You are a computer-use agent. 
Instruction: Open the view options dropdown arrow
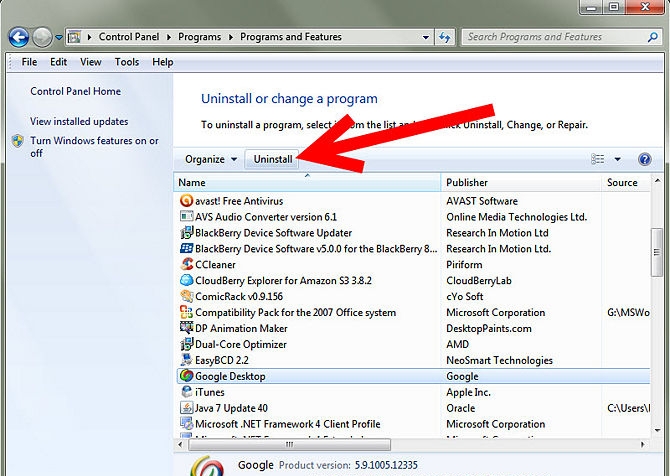click(x=617, y=159)
